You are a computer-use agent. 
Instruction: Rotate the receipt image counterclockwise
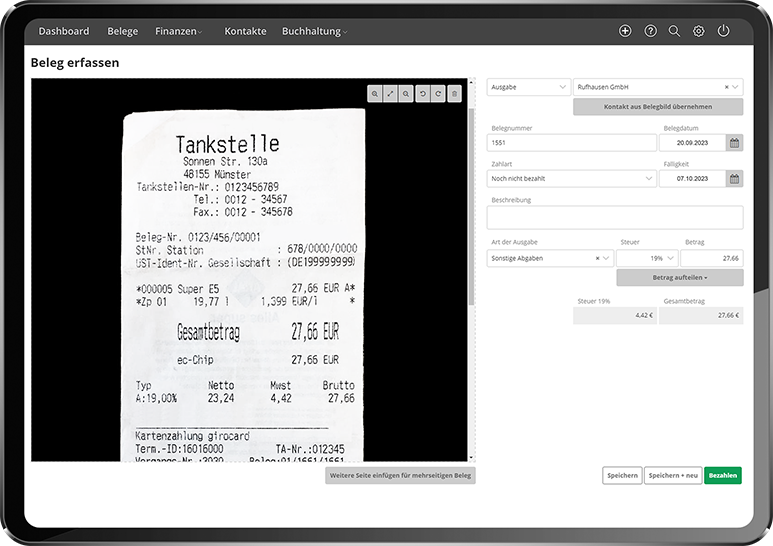click(x=422, y=93)
